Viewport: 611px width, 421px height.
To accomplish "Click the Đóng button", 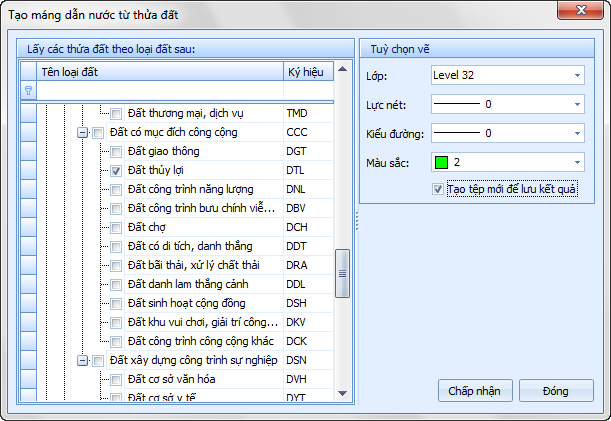I will [x=556, y=390].
